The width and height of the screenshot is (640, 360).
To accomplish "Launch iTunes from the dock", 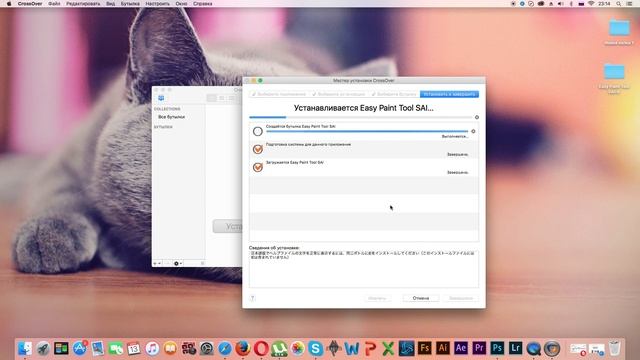I will click(152, 348).
